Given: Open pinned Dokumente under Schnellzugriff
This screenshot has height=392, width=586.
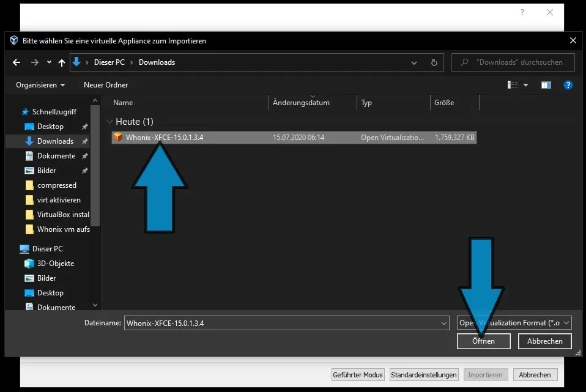Looking at the screenshot, I should tap(56, 156).
